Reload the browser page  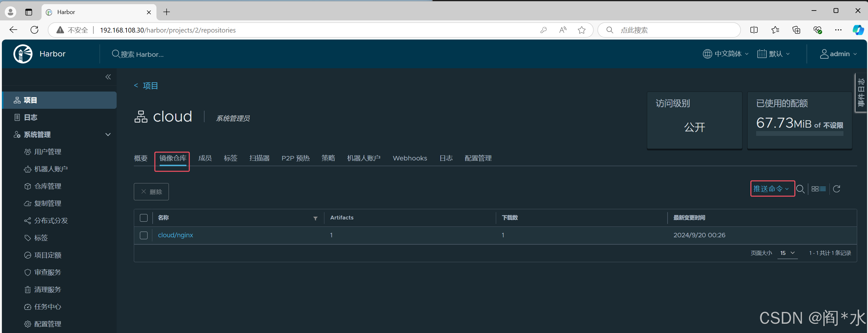[34, 30]
